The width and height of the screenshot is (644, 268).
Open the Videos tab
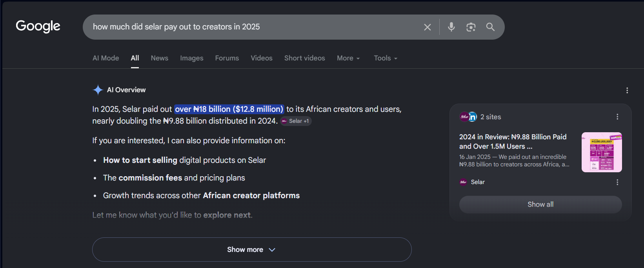point(262,58)
